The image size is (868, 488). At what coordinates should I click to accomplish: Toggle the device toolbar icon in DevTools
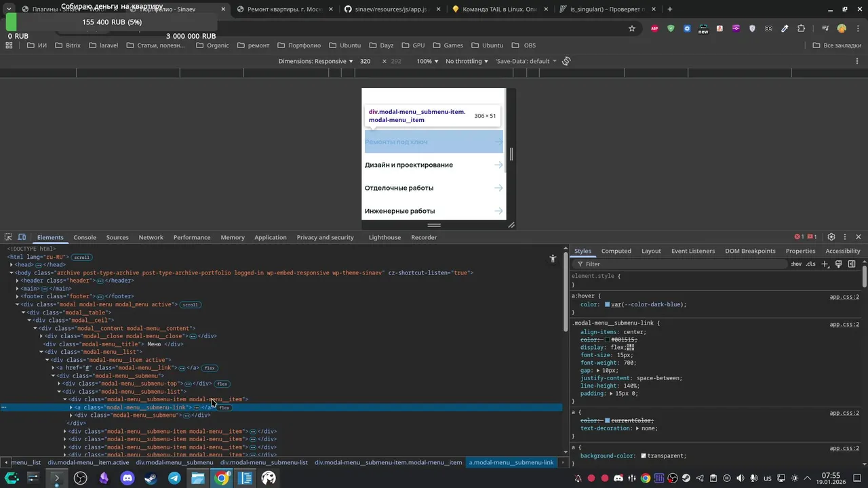[22, 237]
